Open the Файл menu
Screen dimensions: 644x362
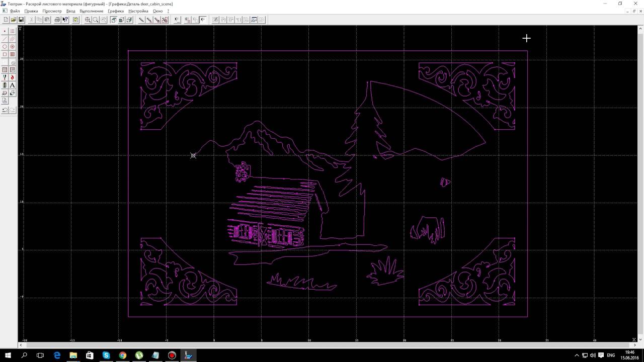(x=15, y=11)
